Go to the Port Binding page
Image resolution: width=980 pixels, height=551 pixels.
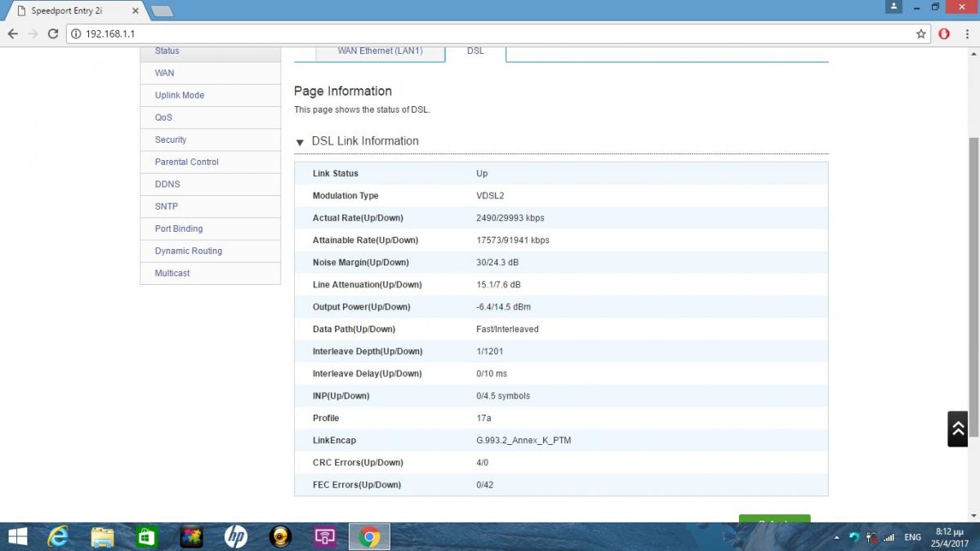coord(179,229)
